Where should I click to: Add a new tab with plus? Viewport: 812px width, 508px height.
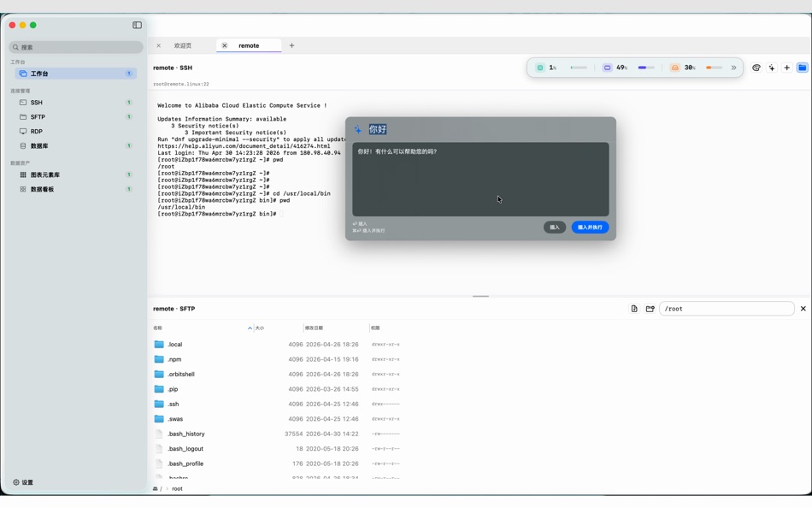(x=291, y=45)
